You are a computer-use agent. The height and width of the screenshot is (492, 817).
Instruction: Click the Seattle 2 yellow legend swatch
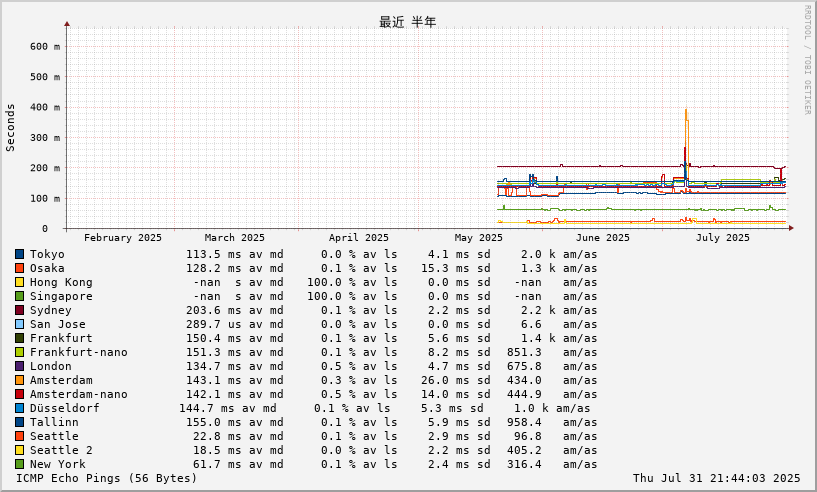coord(19,450)
